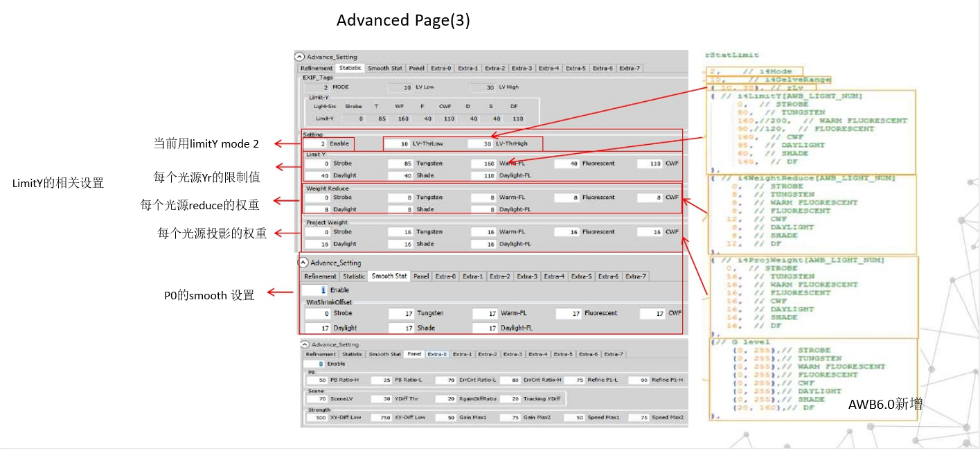Collapse the Advance_Setting panel showing WinShrinkOffset

coord(303,263)
